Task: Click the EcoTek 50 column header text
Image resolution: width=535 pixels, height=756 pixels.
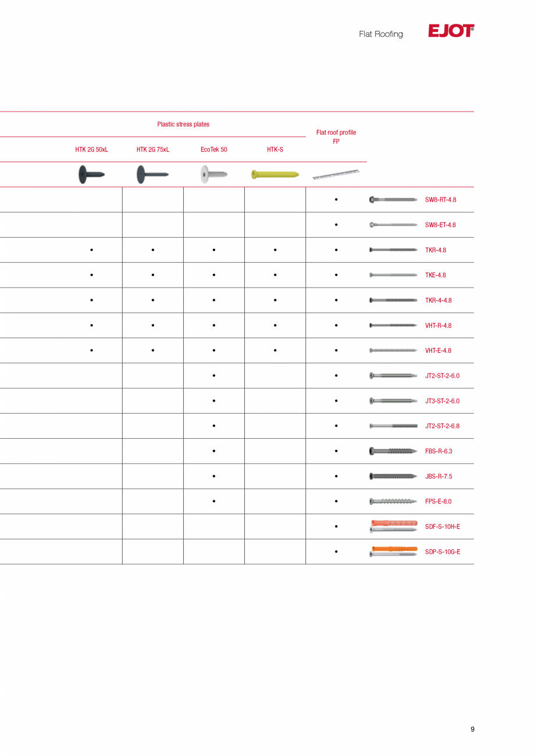Action: tap(213, 150)
